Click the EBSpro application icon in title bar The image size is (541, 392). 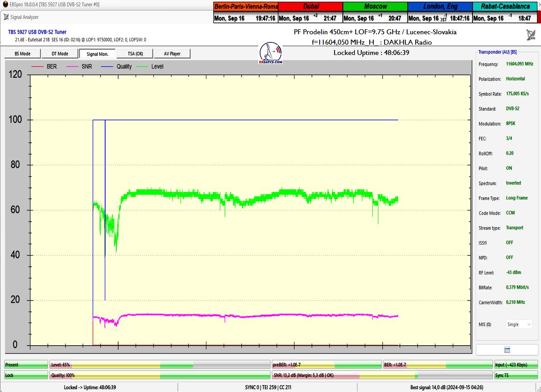coord(5,5)
